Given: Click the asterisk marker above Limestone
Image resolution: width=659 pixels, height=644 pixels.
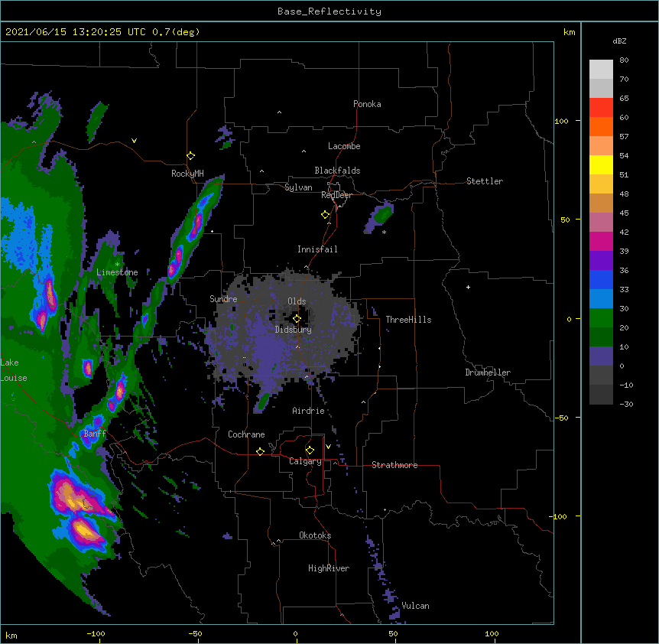Looking at the screenshot, I should point(117,265).
